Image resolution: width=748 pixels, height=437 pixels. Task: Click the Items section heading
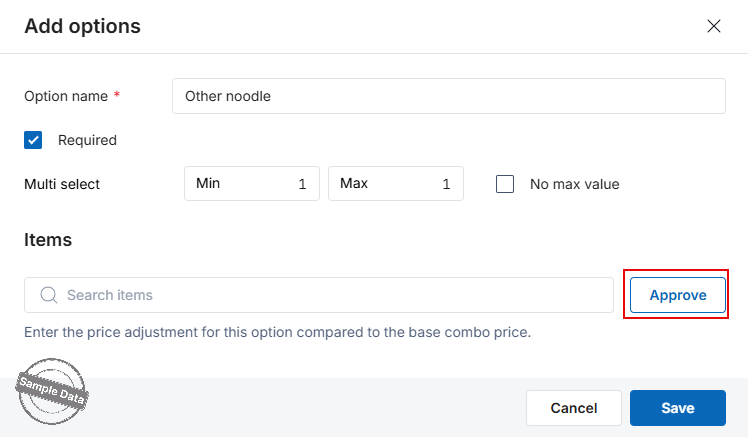coord(48,240)
